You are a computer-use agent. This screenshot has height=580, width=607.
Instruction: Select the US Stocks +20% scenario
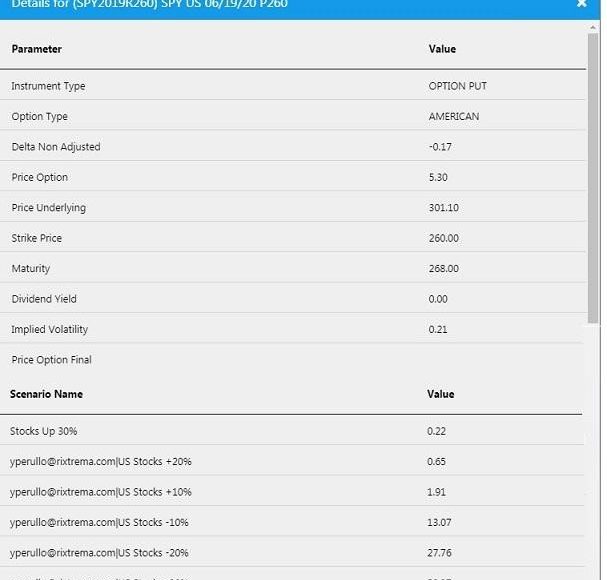click(100, 462)
